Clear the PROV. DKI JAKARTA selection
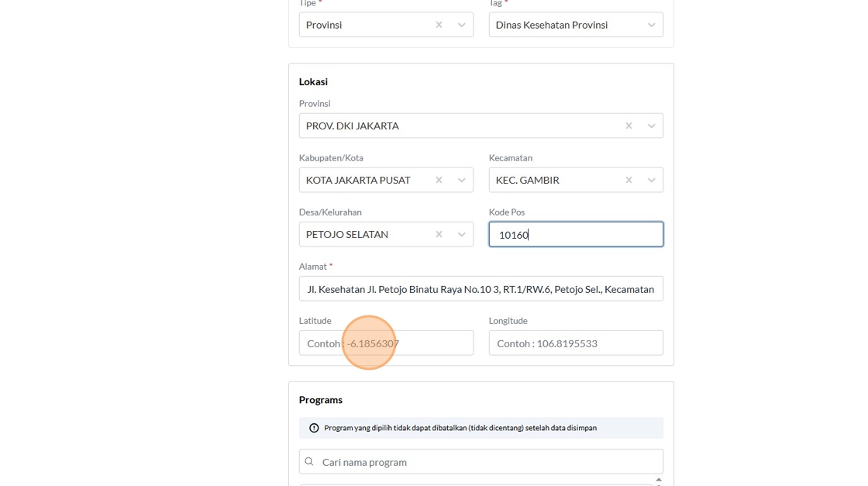Viewport: 868px width, 486px height. click(x=629, y=126)
